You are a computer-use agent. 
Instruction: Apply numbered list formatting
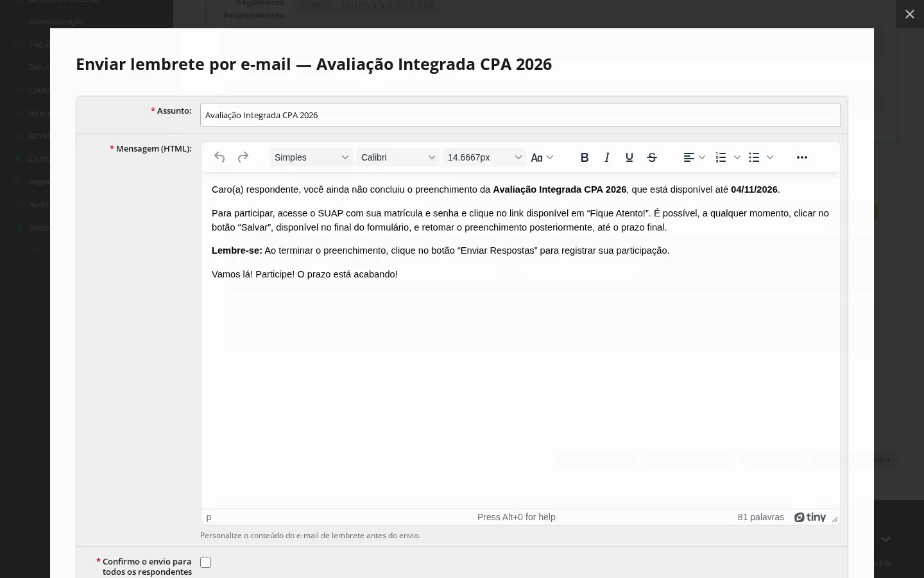[x=721, y=157]
